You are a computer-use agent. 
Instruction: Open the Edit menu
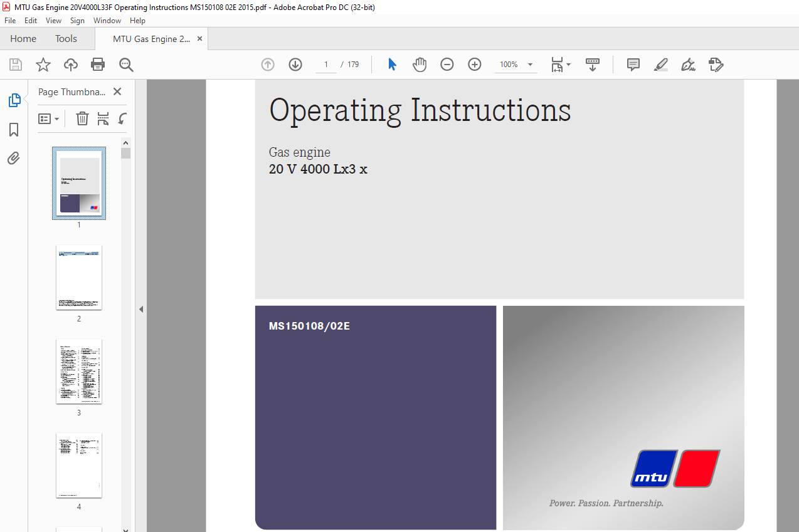tap(31, 21)
